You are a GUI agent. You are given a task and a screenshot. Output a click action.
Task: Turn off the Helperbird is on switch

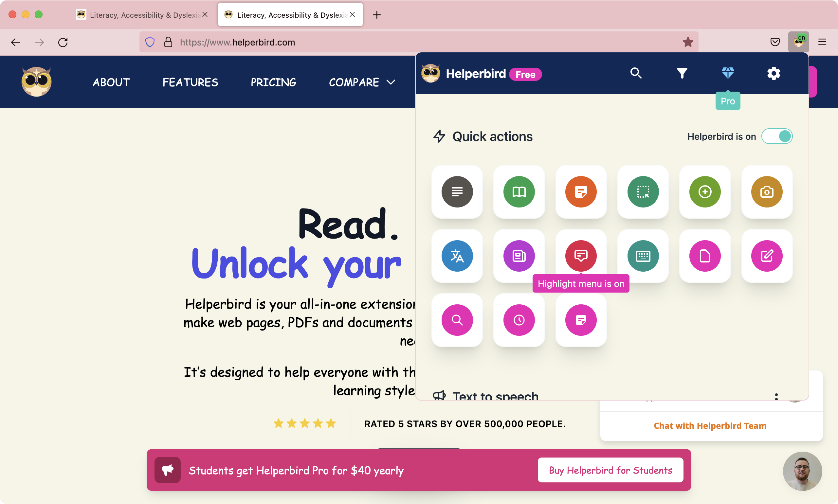pyautogui.click(x=776, y=136)
